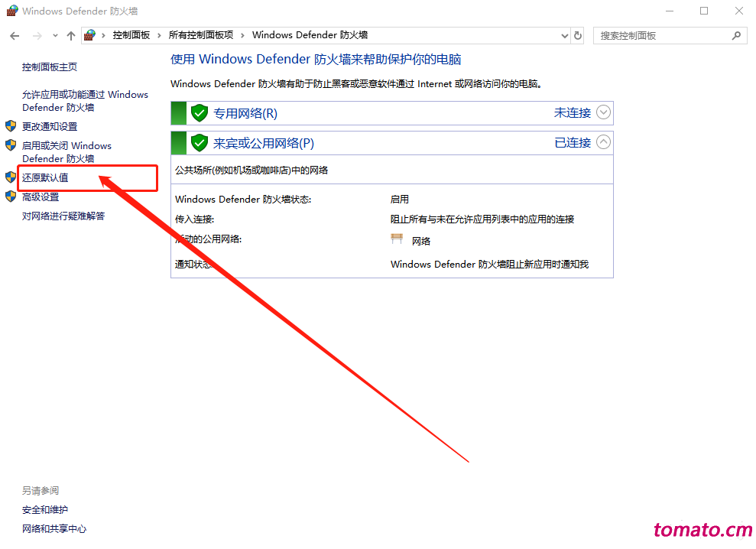The width and height of the screenshot is (756, 549).
Task: Expand chevron after 控制面板 breadcrumb
Action: point(159,36)
